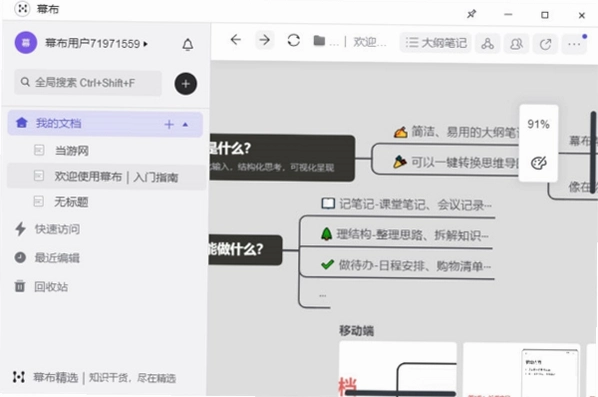Image resolution: width=598 pixels, height=397 pixels.
Task: Click the first 移动端 thumbnail image
Action: [x=398, y=370]
